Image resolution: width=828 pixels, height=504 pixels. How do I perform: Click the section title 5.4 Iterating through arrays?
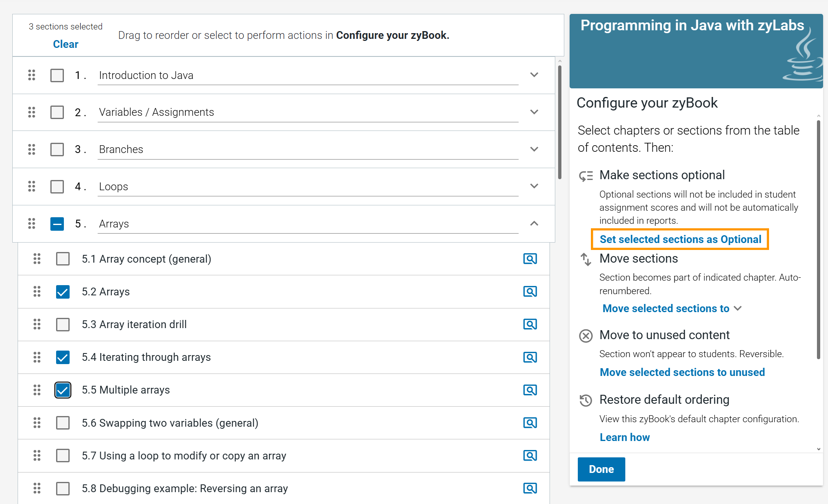(x=146, y=357)
